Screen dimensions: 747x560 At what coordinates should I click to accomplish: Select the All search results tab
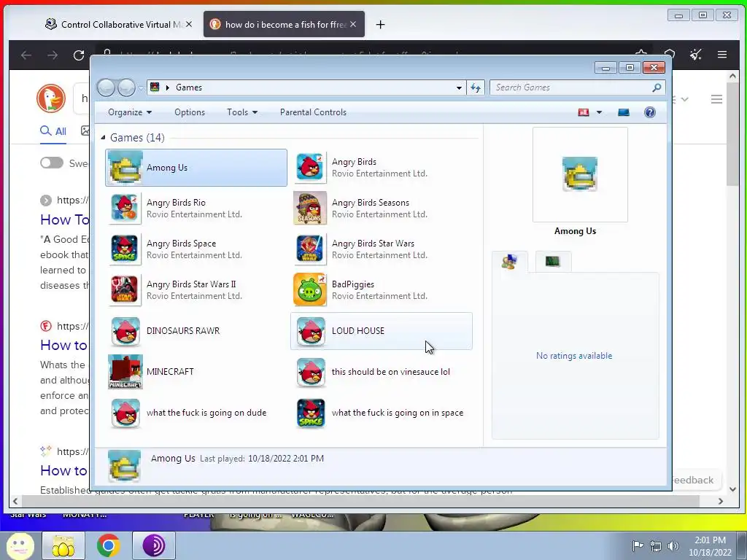coord(53,131)
